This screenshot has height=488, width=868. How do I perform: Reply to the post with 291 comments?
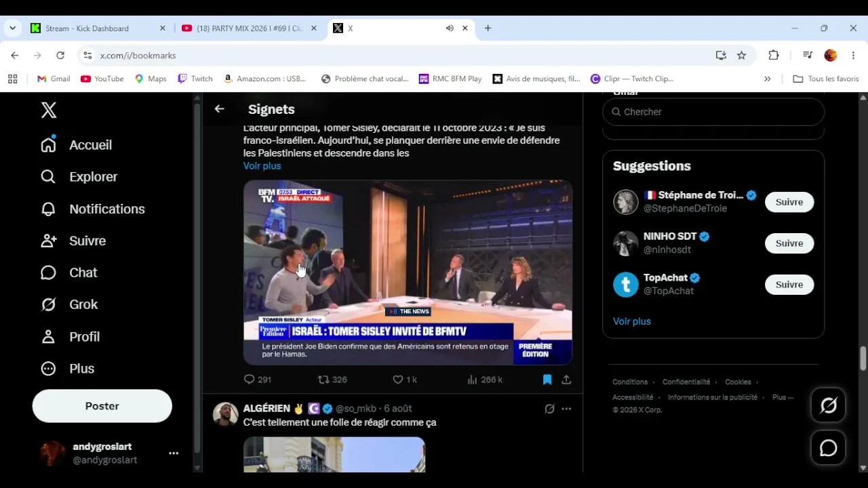258,380
